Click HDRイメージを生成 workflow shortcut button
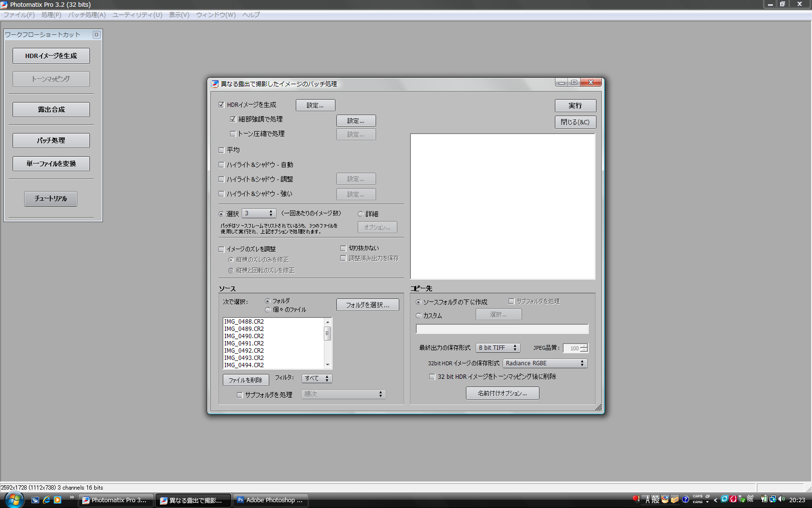The height and width of the screenshot is (508, 812). click(51, 56)
